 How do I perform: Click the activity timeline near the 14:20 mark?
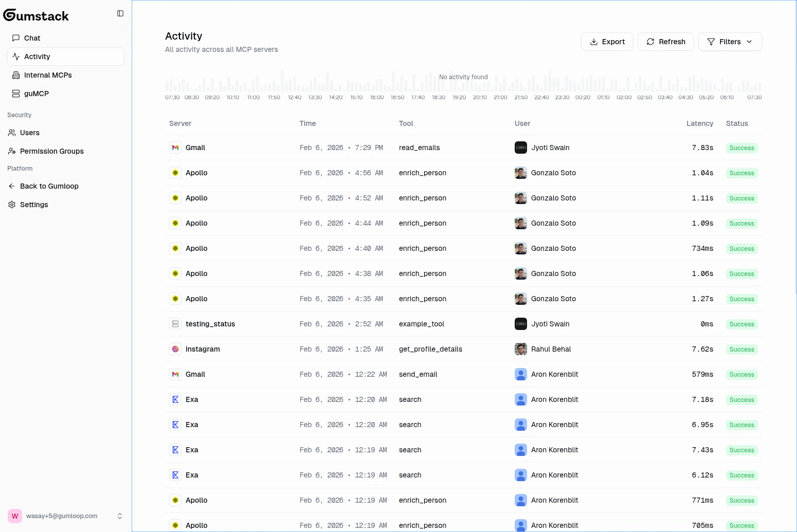(335, 84)
